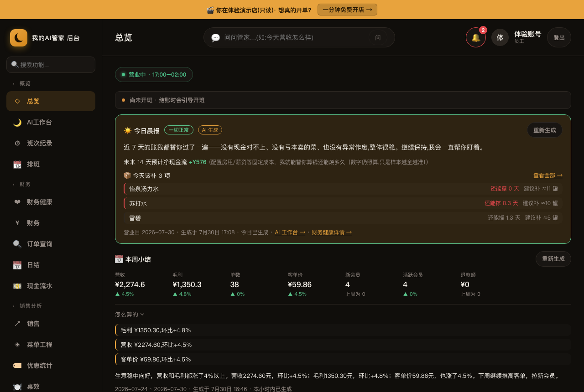Click the sun icon beside 今日晨报

click(x=128, y=130)
